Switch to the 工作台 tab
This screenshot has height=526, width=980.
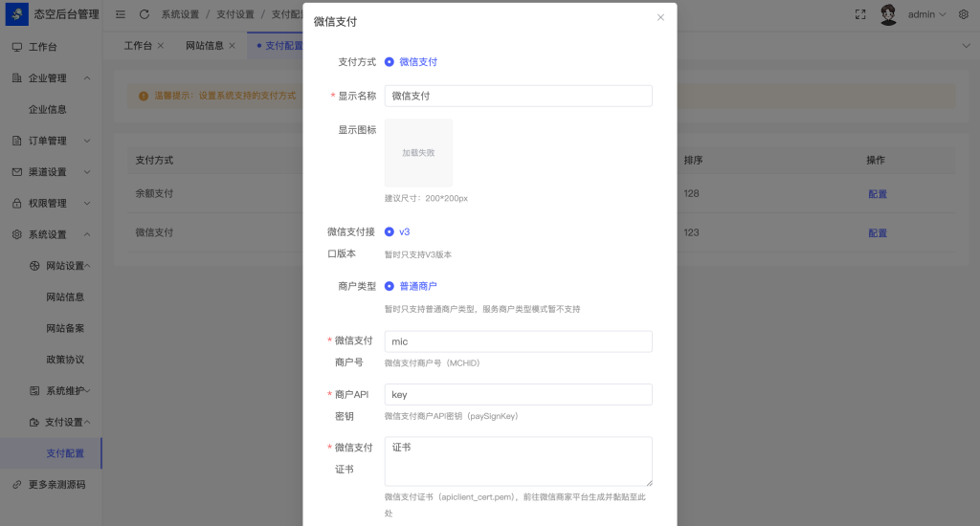(x=138, y=46)
